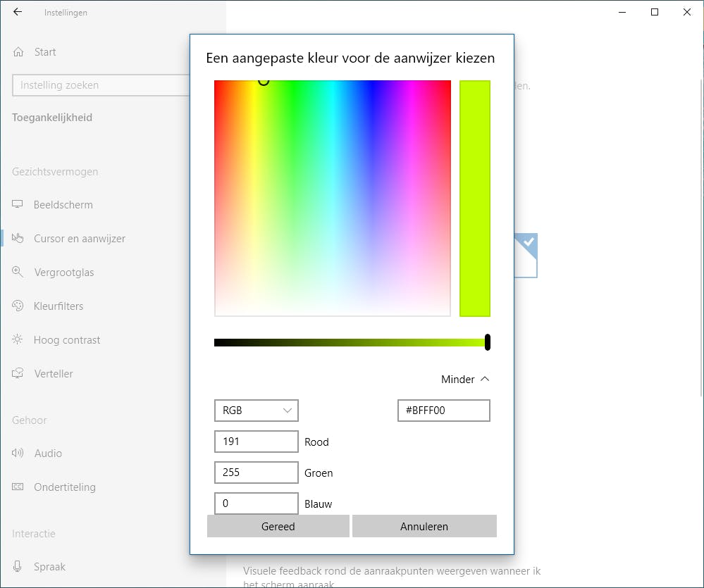Open the Start home icon
Viewport: 704px width, 588px height.
click(x=18, y=52)
